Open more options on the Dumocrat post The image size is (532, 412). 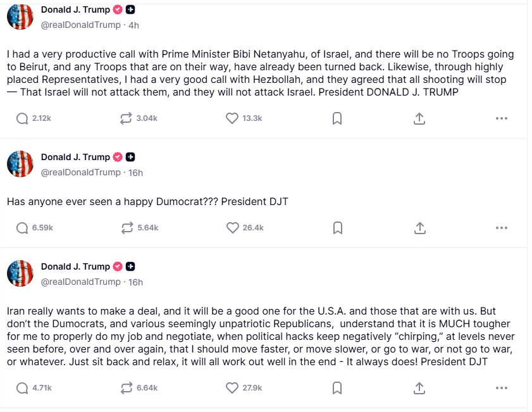[x=502, y=228]
